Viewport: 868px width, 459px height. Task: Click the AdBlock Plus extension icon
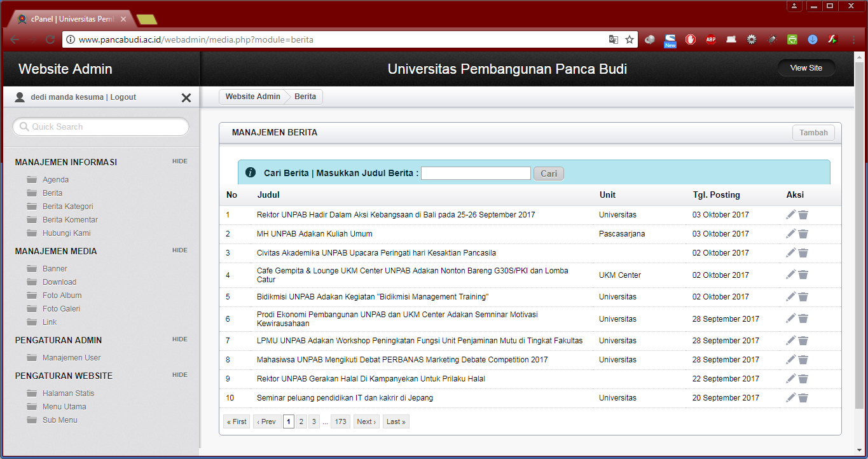pos(710,39)
